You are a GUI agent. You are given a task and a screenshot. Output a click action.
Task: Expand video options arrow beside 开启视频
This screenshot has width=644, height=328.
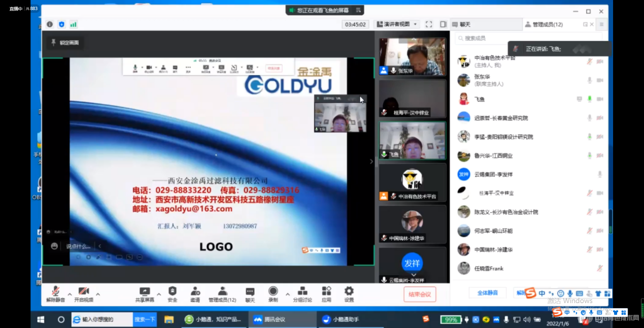pyautogui.click(x=98, y=294)
